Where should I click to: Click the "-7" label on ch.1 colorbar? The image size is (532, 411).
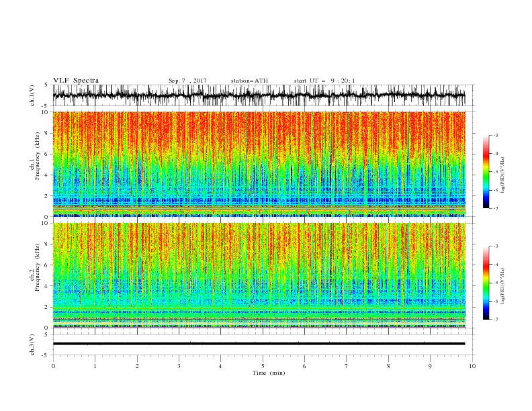pos(495,208)
